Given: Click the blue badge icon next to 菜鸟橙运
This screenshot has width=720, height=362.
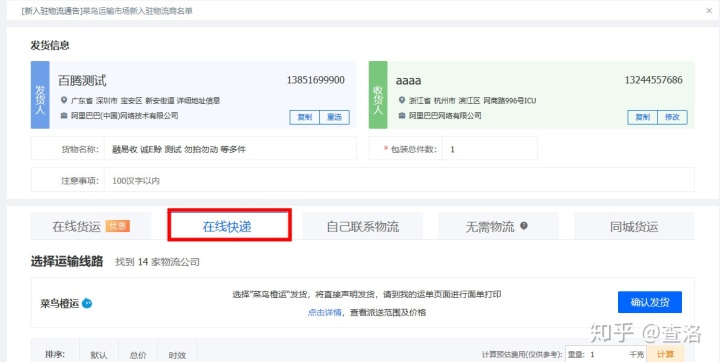Looking at the screenshot, I should coord(87,303).
